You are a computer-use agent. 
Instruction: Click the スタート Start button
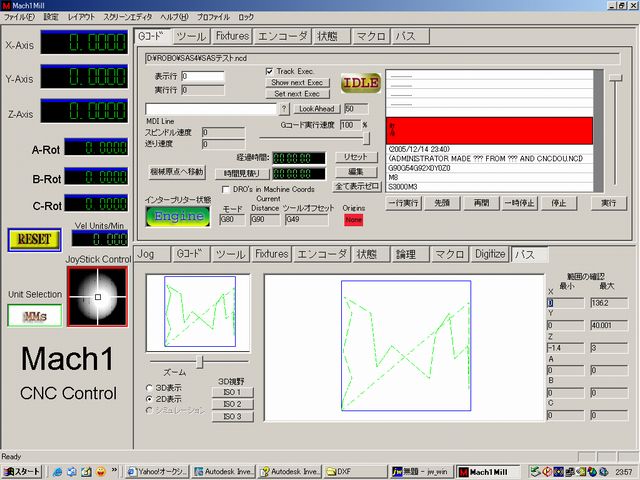22,472
